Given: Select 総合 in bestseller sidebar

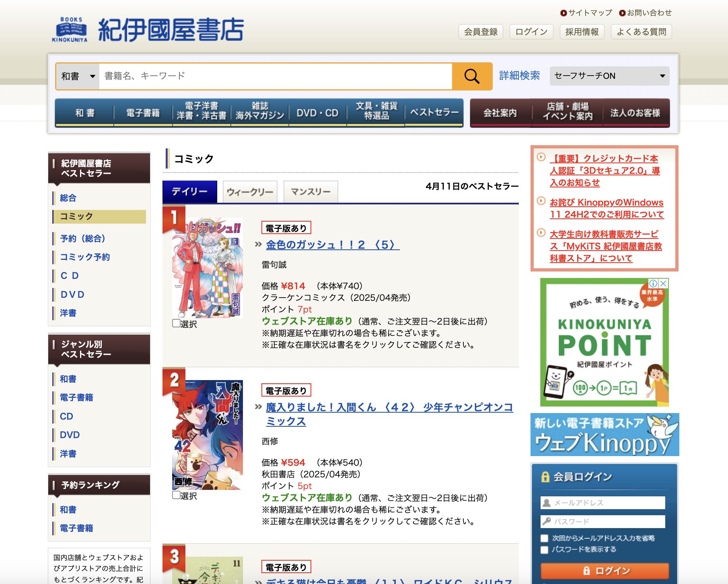Looking at the screenshot, I should click(68, 198).
